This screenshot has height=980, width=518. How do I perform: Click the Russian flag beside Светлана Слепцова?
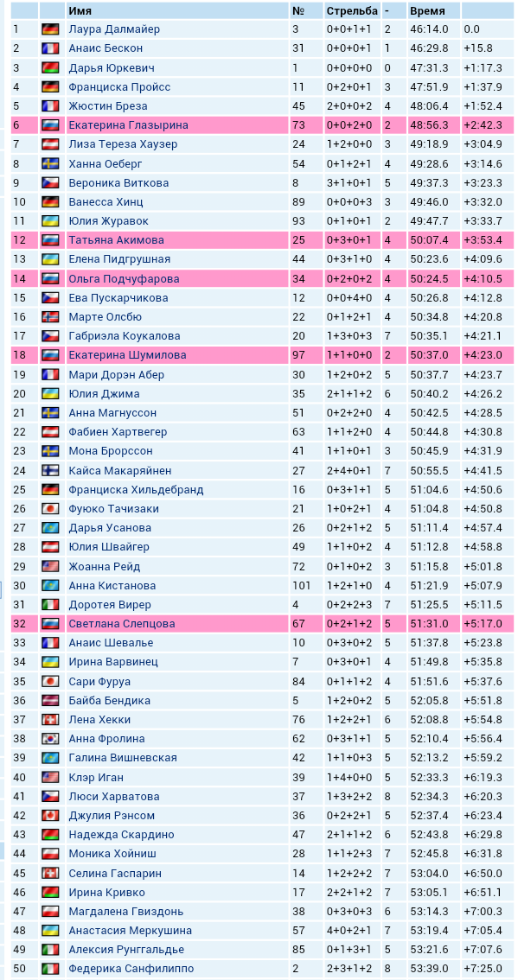click(50, 624)
